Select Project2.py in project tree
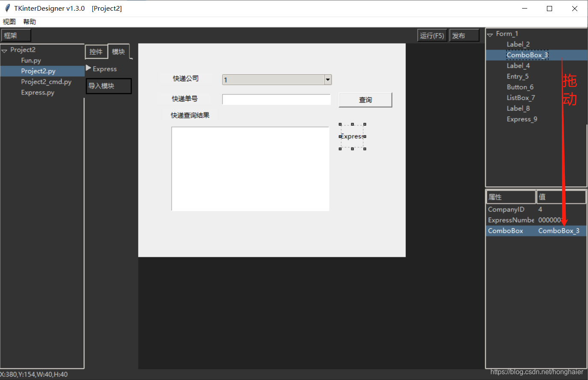588x380 pixels. (x=42, y=71)
